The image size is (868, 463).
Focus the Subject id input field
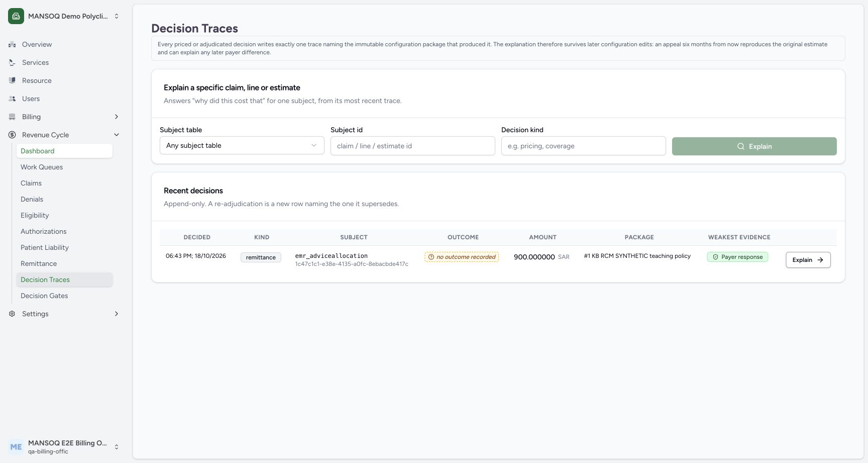pyautogui.click(x=413, y=146)
